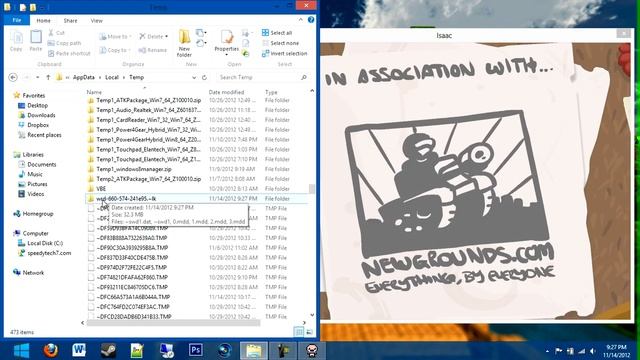The image size is (640, 360).
Task: Launch Firefox from the taskbar
Action: (x=51, y=351)
